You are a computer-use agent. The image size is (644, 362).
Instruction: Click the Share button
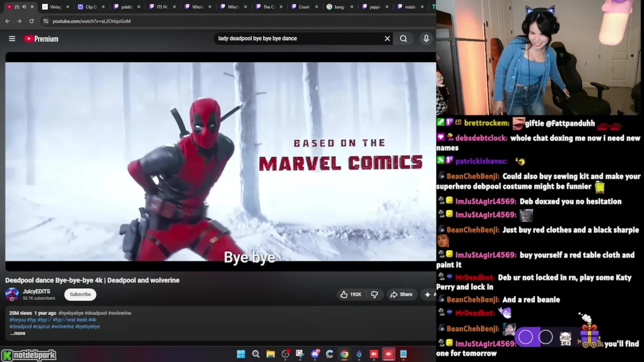(x=401, y=294)
